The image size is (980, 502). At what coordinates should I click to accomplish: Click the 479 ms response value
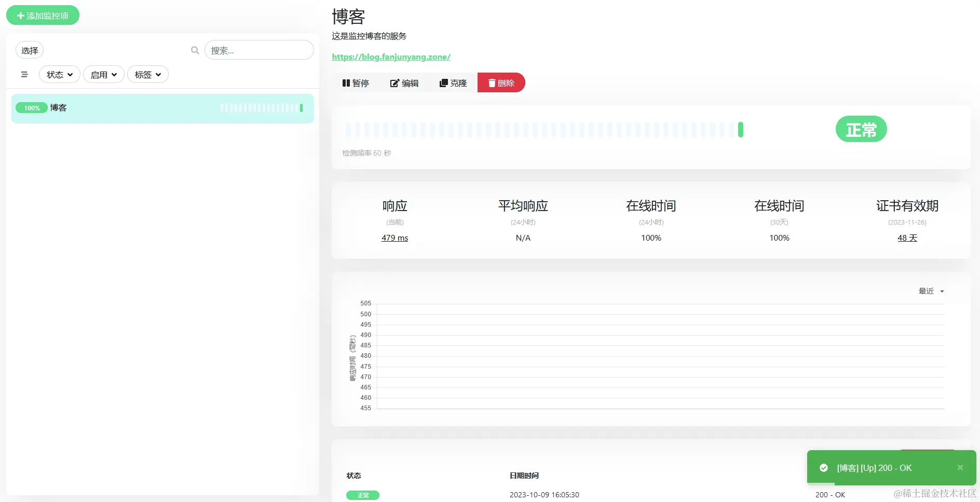click(x=394, y=238)
